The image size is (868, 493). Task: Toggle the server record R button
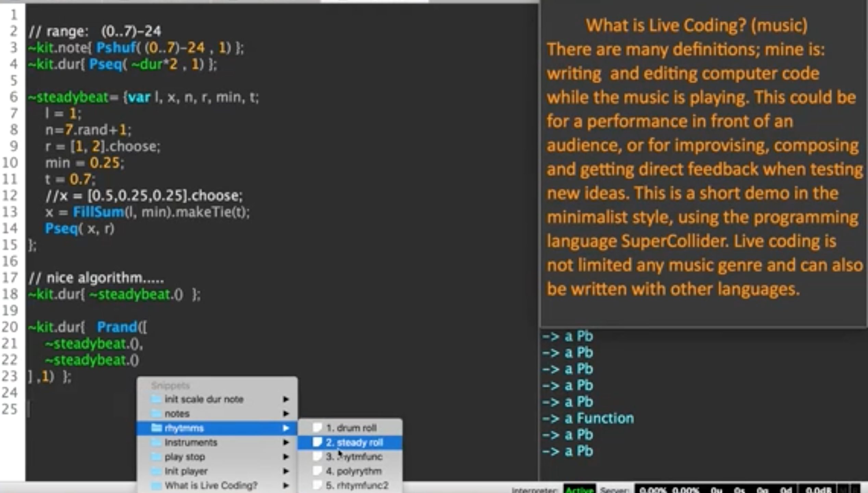pos(855,490)
